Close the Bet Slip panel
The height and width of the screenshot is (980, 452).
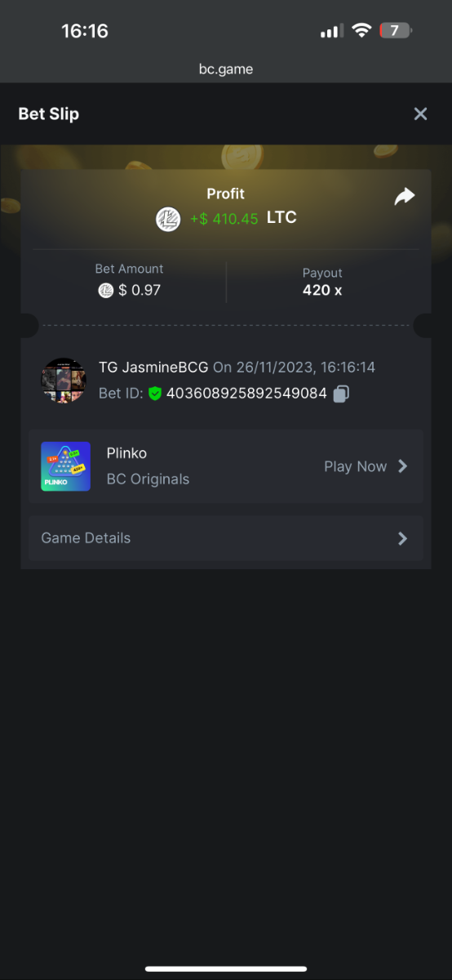pos(420,114)
